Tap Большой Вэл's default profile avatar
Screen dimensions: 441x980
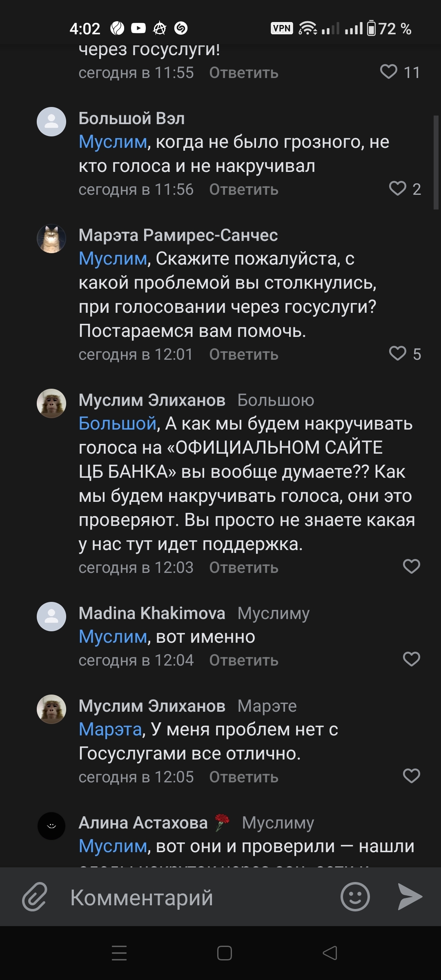coord(51,122)
